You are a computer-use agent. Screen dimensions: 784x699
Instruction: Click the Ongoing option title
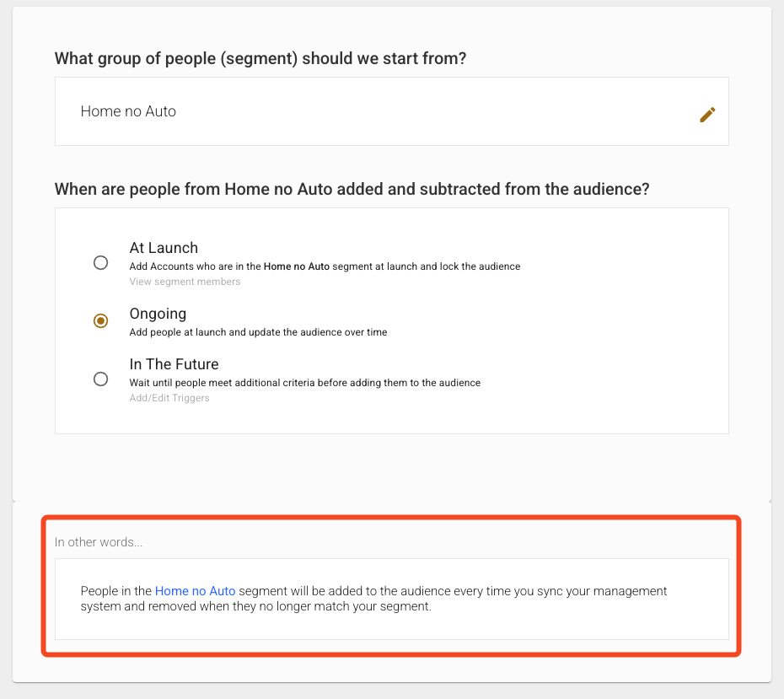[x=158, y=314]
